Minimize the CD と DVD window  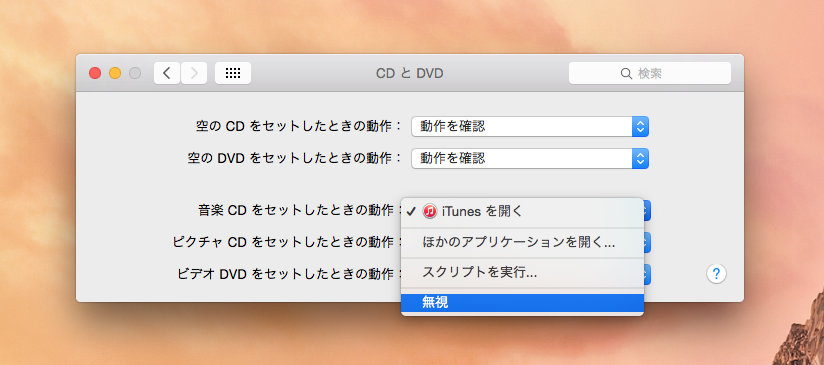tap(115, 73)
